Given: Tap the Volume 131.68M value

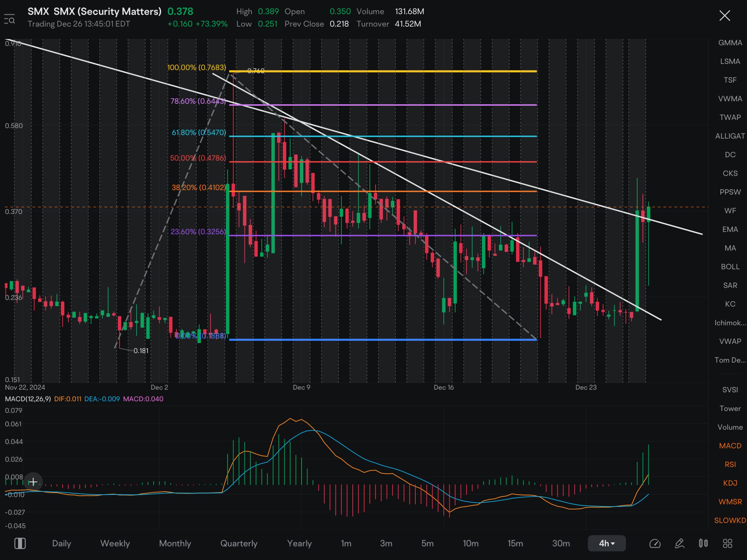Looking at the screenshot, I should point(409,11).
